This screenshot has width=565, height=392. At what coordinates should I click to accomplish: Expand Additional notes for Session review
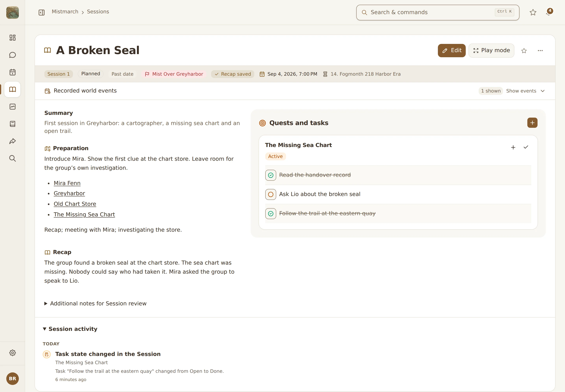[95, 304]
